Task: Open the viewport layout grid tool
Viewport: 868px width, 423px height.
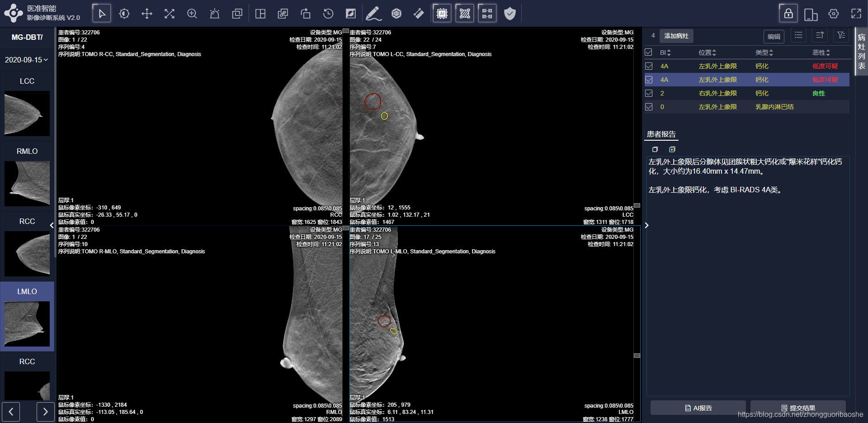Action: 260,14
